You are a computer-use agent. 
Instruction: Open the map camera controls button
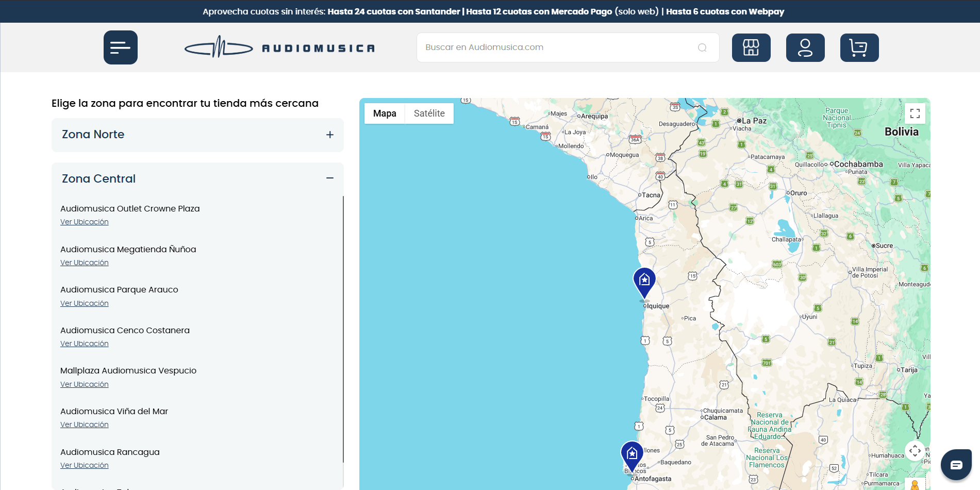[915, 451]
